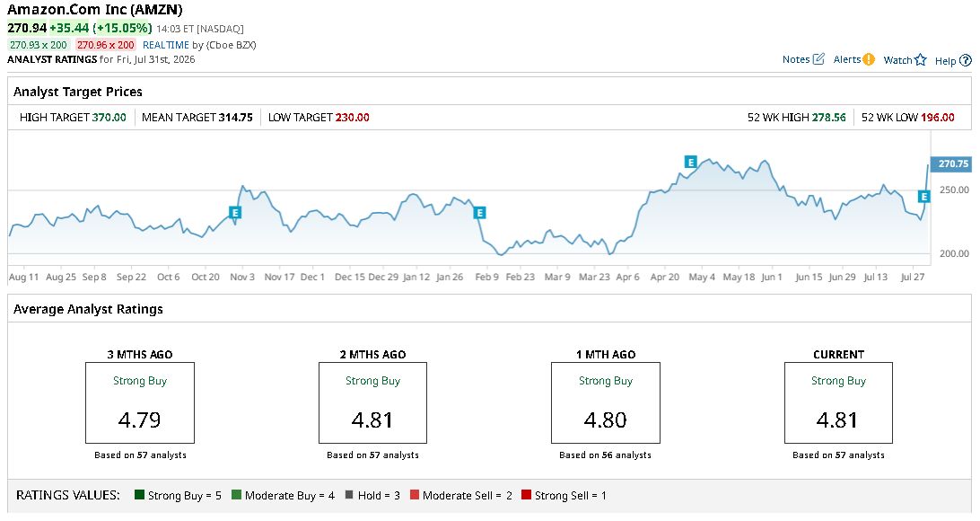The width and height of the screenshot is (980, 521).
Task: Click the Jan 12 date label
Action: coord(416,277)
